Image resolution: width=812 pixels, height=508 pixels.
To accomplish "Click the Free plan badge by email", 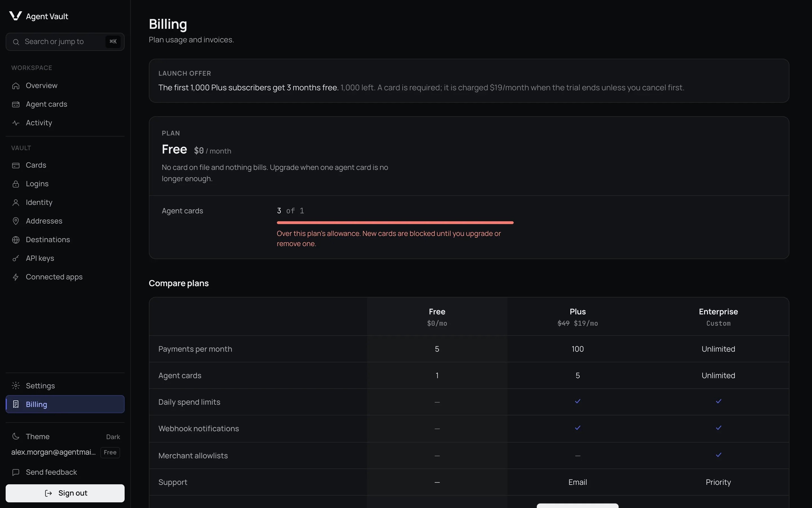I will [110, 453].
